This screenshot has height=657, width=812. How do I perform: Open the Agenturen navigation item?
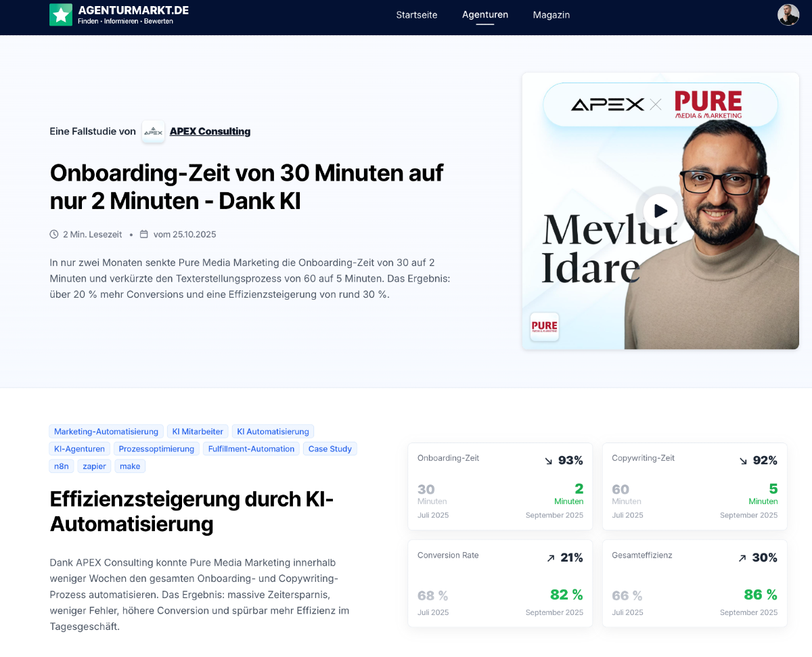pos(485,15)
